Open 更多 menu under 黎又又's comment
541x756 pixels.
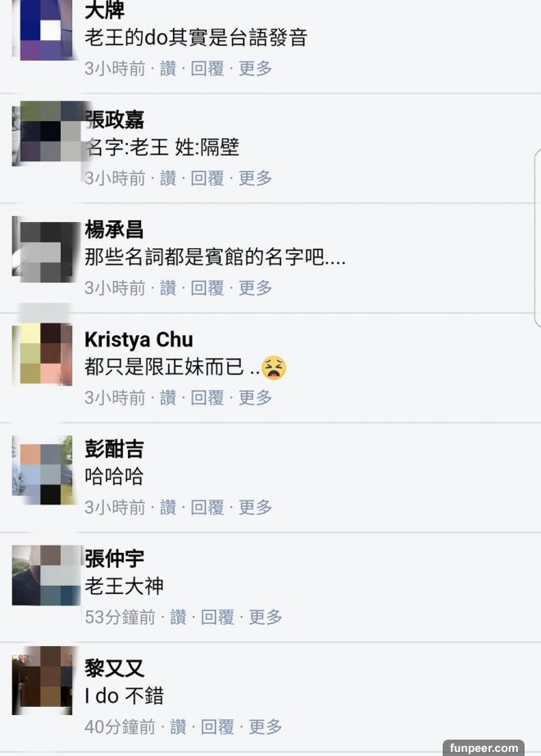pos(266,727)
